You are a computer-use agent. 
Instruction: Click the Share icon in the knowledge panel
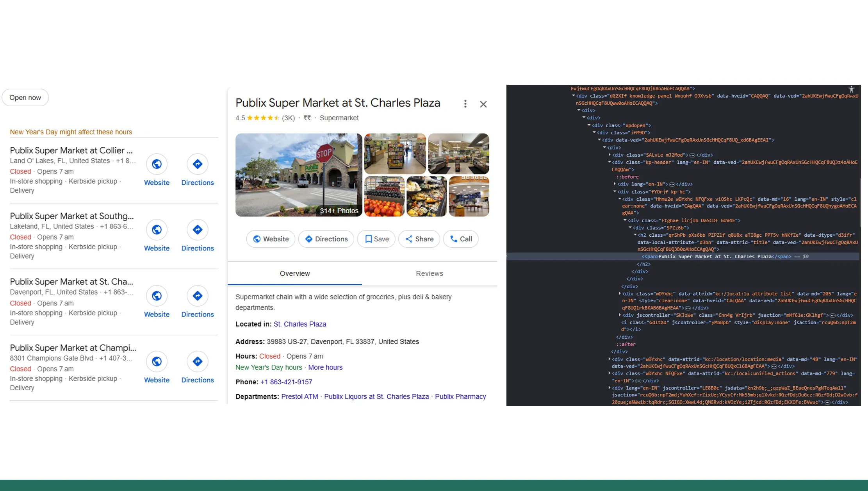tap(409, 239)
